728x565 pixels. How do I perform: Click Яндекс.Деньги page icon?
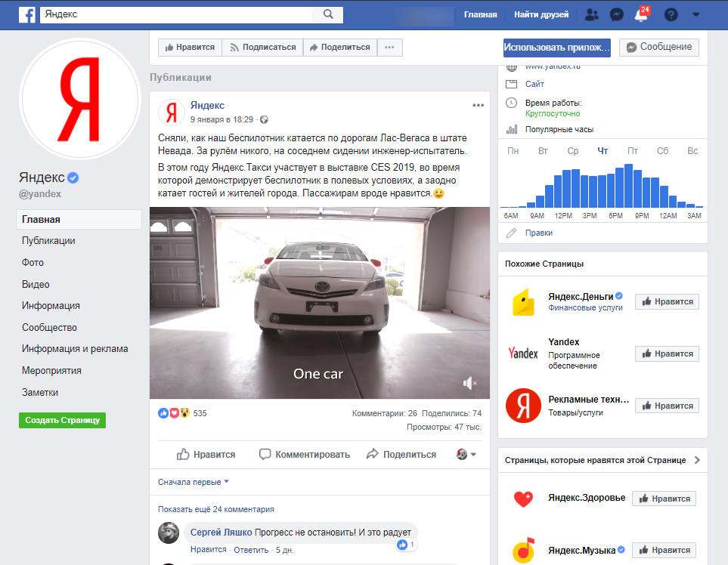tap(523, 302)
